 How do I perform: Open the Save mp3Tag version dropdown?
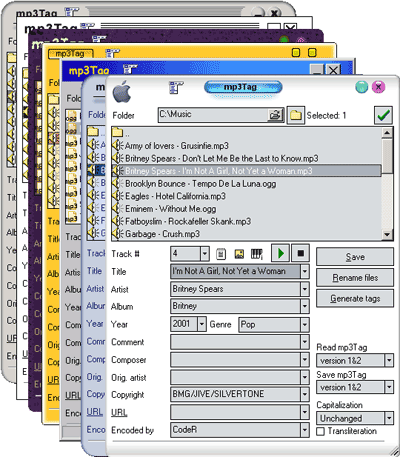[389, 387]
